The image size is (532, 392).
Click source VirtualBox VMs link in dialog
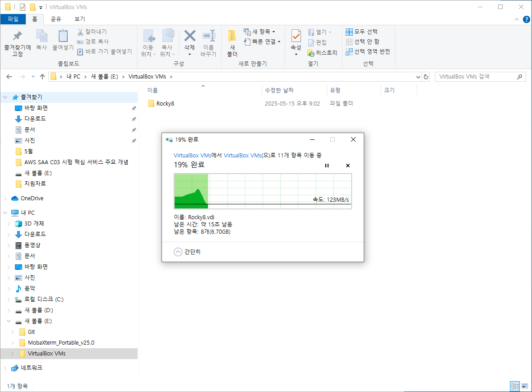(x=192, y=155)
